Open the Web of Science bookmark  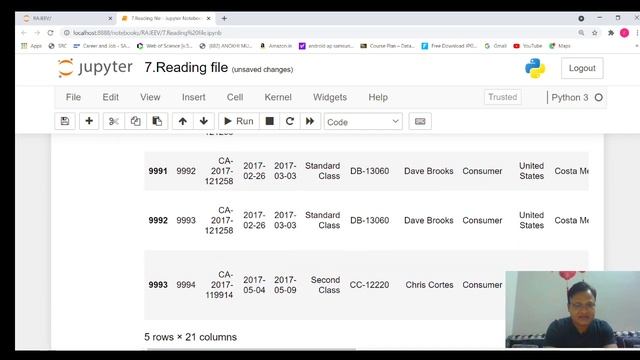164,46
